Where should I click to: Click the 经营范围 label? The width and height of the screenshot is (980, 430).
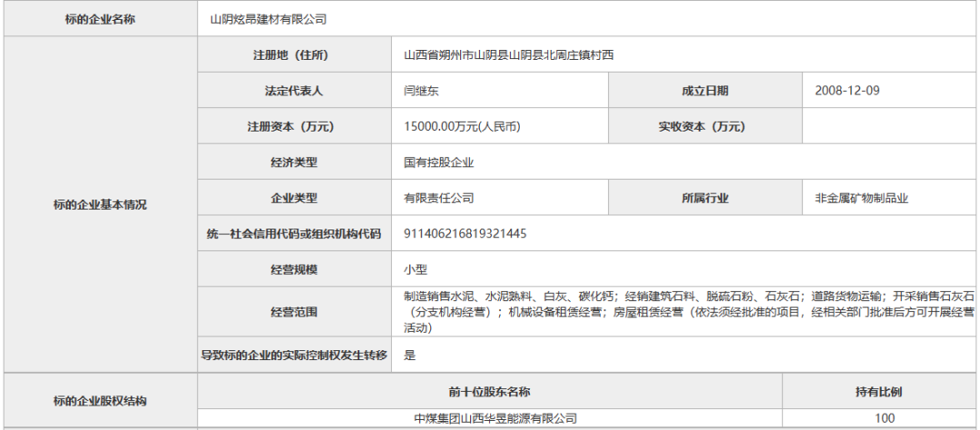[294, 311]
